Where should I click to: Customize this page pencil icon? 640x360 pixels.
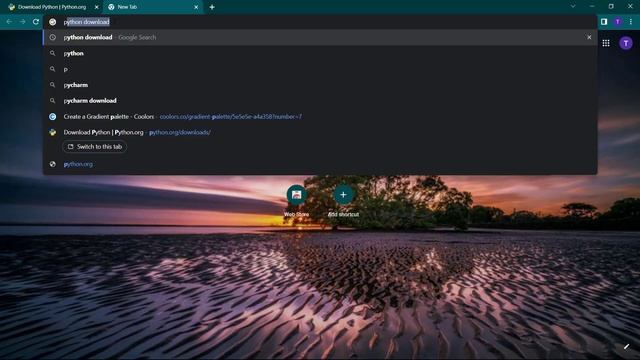(627, 347)
